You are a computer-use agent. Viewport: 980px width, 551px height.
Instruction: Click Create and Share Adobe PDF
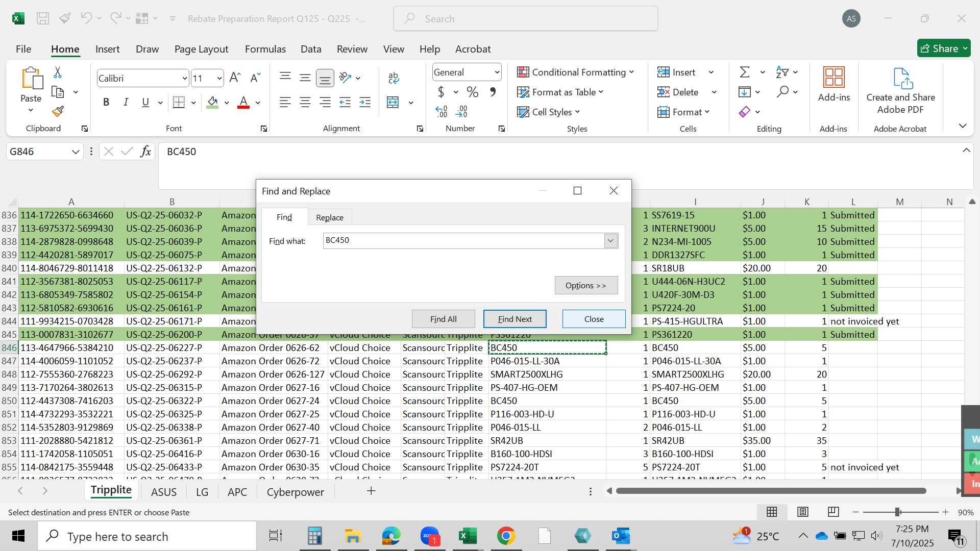pyautogui.click(x=901, y=91)
